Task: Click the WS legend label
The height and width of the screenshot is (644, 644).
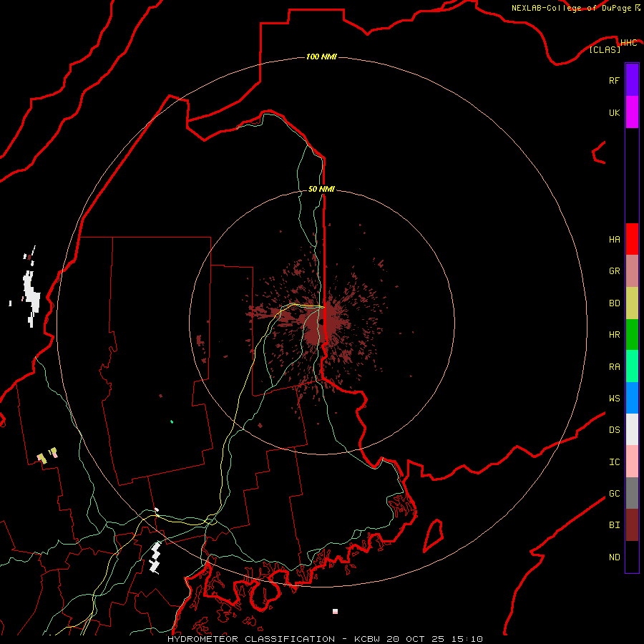Action: click(x=614, y=398)
